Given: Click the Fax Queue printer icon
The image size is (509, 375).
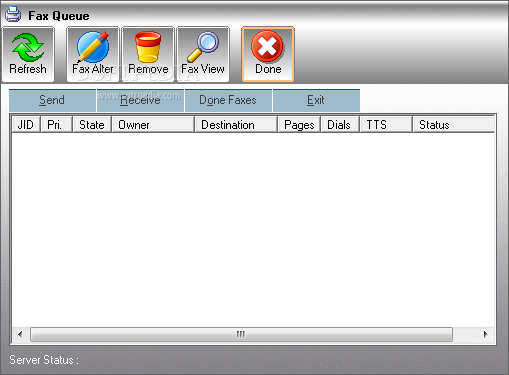Looking at the screenshot, I should (x=13, y=15).
